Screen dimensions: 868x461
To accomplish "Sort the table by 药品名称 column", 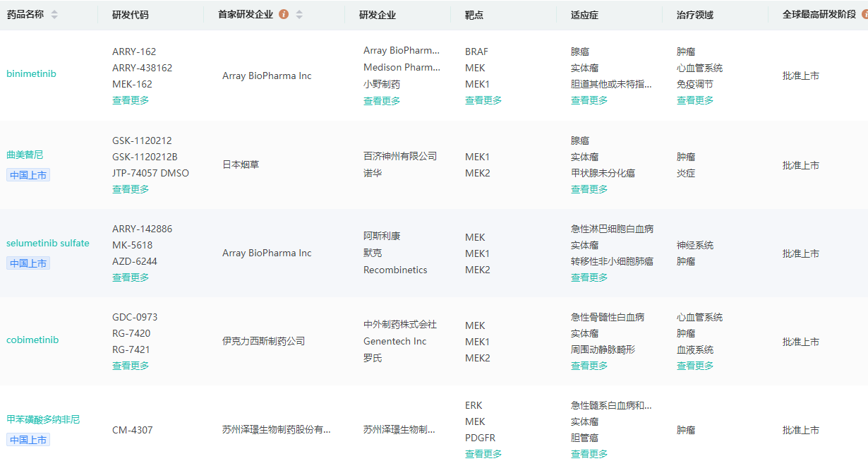I will [x=54, y=15].
